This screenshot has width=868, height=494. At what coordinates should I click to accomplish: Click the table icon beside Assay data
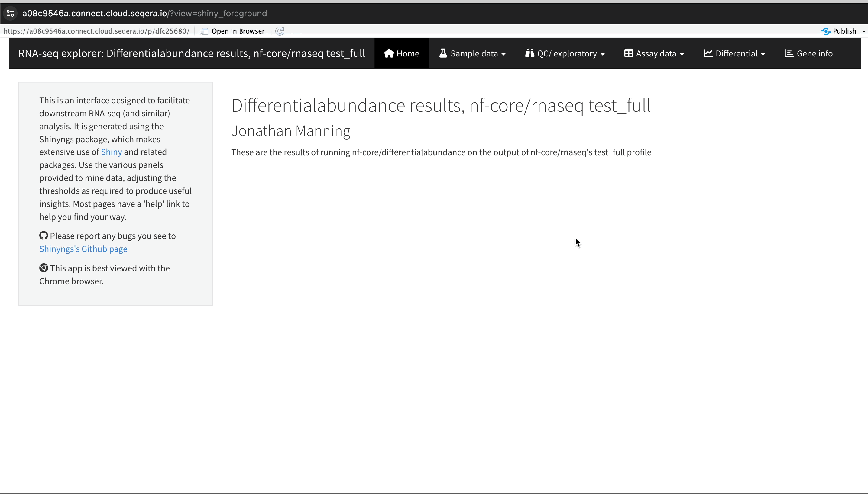(628, 53)
